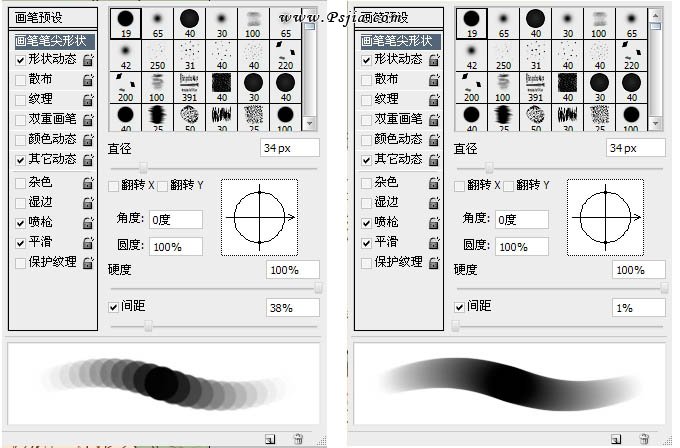Select the 200 leaf brush in right panel
The width and height of the screenshot is (680, 448).
point(471,88)
